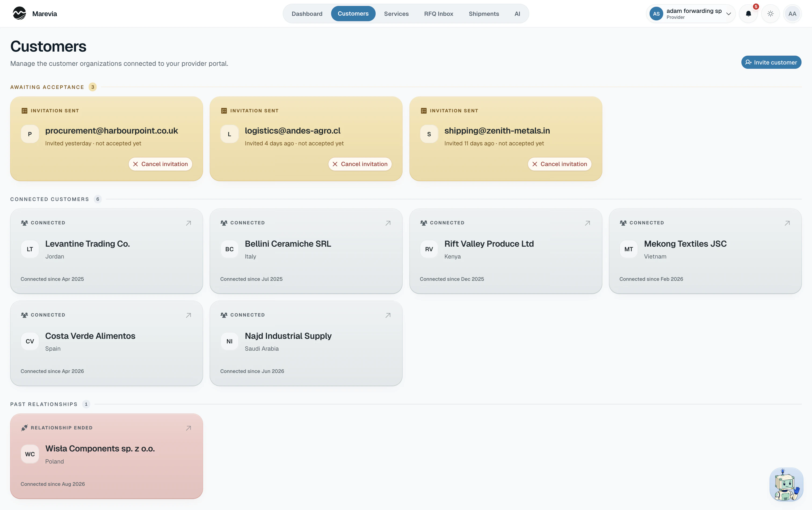Open Najd Industrial Supply arrow icon

388,315
